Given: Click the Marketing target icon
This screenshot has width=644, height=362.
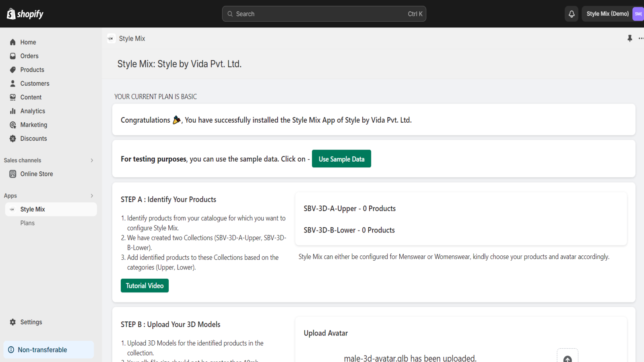Looking at the screenshot, I should (13, 125).
